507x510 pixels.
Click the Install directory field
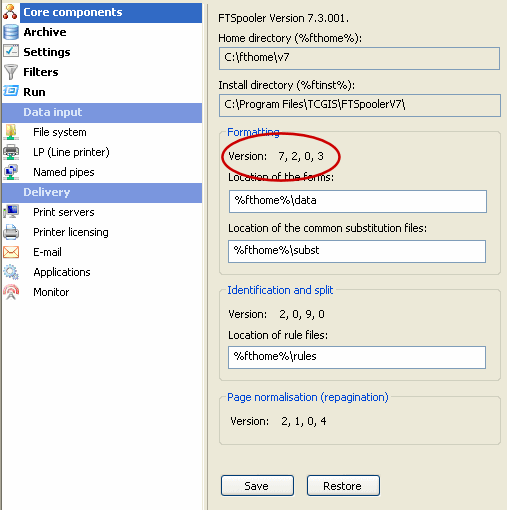click(359, 105)
